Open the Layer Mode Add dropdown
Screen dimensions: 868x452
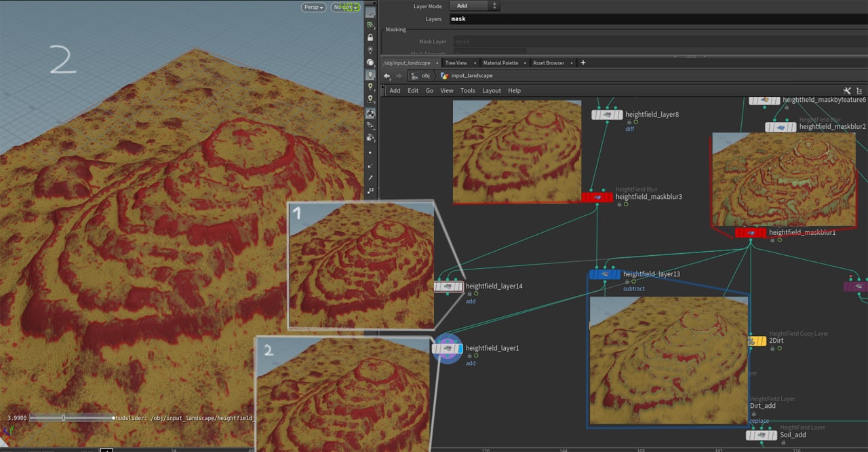(x=475, y=5)
